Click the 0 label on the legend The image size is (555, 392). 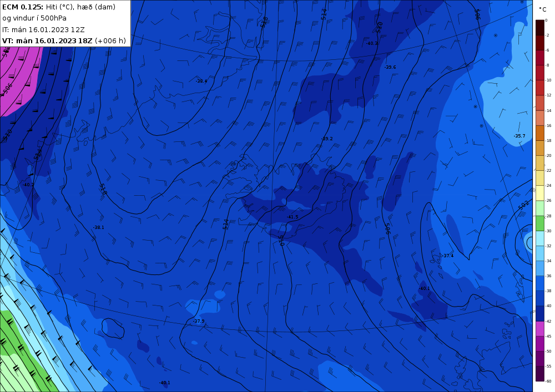pos(546,20)
